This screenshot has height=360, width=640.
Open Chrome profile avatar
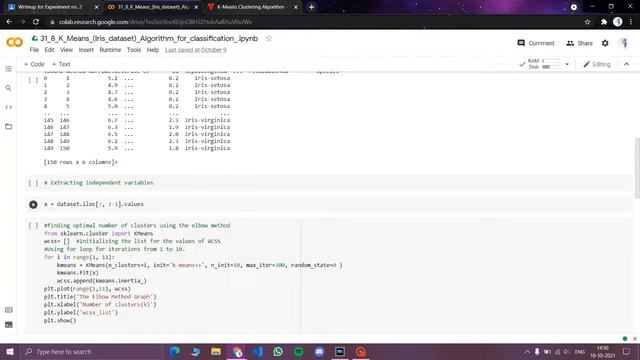(618, 22)
